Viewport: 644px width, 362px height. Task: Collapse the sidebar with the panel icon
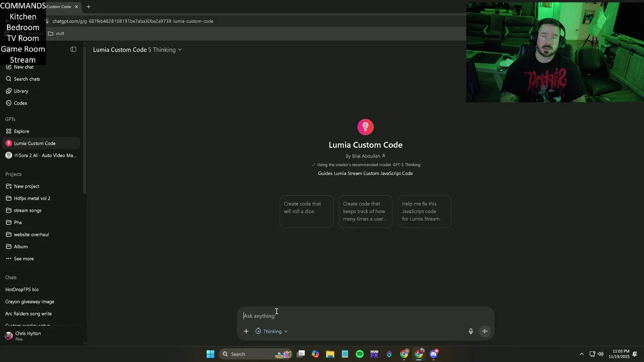73,49
